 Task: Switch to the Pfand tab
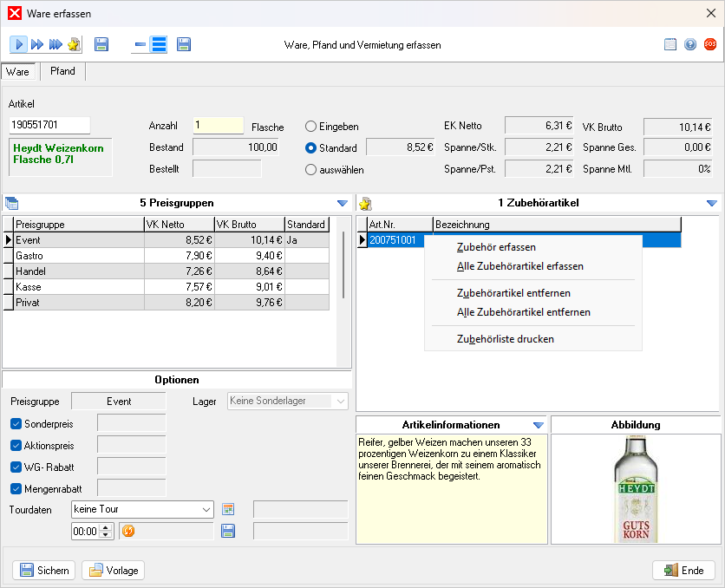[62, 72]
